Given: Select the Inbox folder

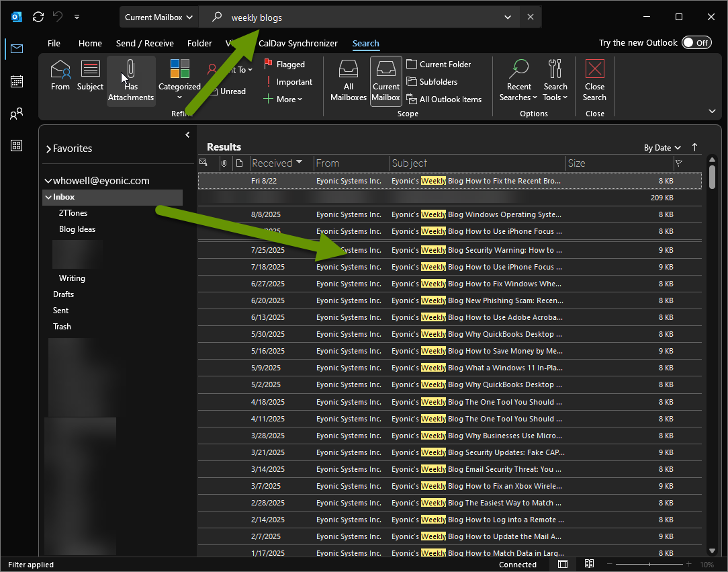Looking at the screenshot, I should pos(112,197).
